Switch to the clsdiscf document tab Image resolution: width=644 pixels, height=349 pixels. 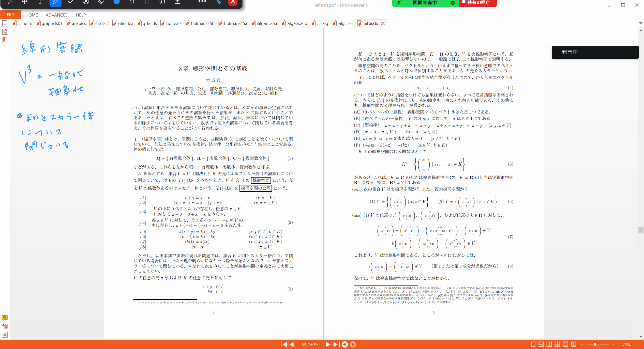pyautogui.click(x=99, y=23)
